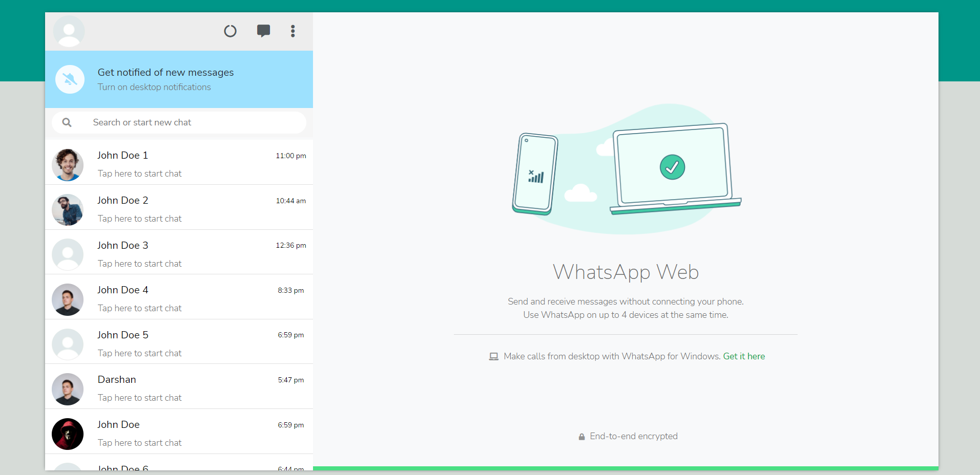Click the red-hooded avatar of John Doe
Screen dimensions: 980x475
coord(67,434)
